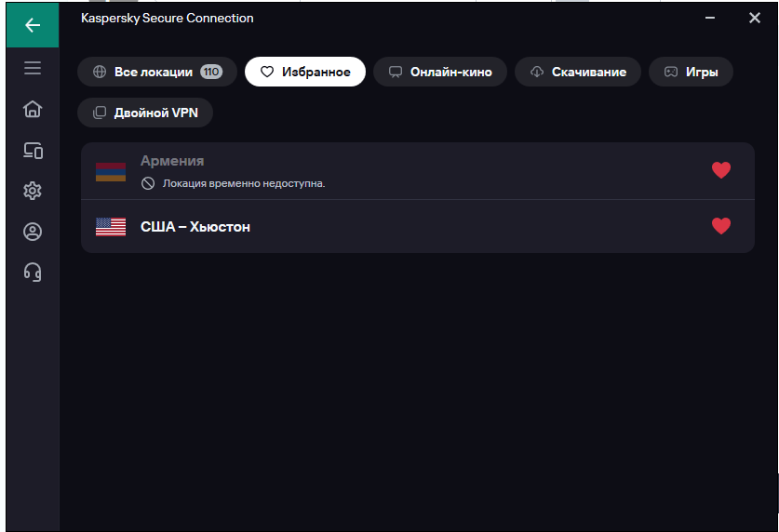The image size is (779, 532).
Task: Show Скачивание locations
Action: pos(578,72)
